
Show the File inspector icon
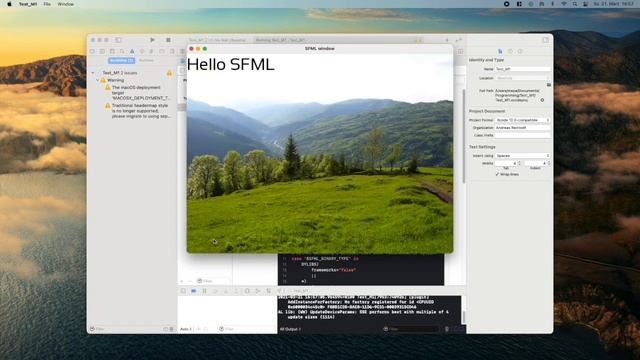[x=500, y=51]
